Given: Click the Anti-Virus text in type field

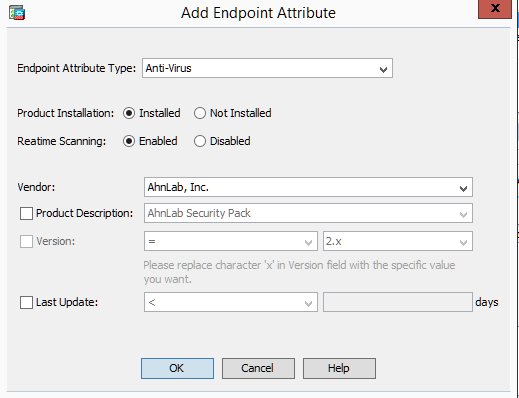Looking at the screenshot, I should [169, 68].
